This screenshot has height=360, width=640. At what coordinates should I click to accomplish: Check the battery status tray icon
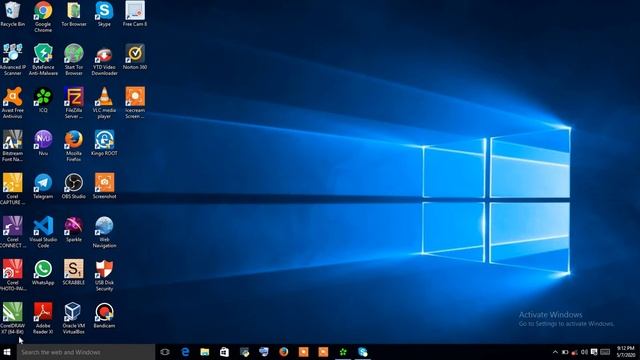565,352
